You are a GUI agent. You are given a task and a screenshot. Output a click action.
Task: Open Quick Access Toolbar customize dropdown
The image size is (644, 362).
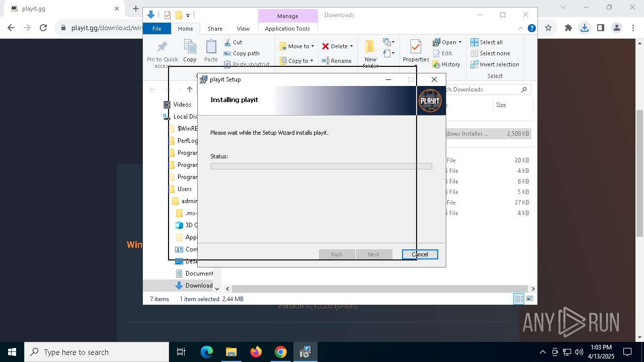click(x=188, y=16)
